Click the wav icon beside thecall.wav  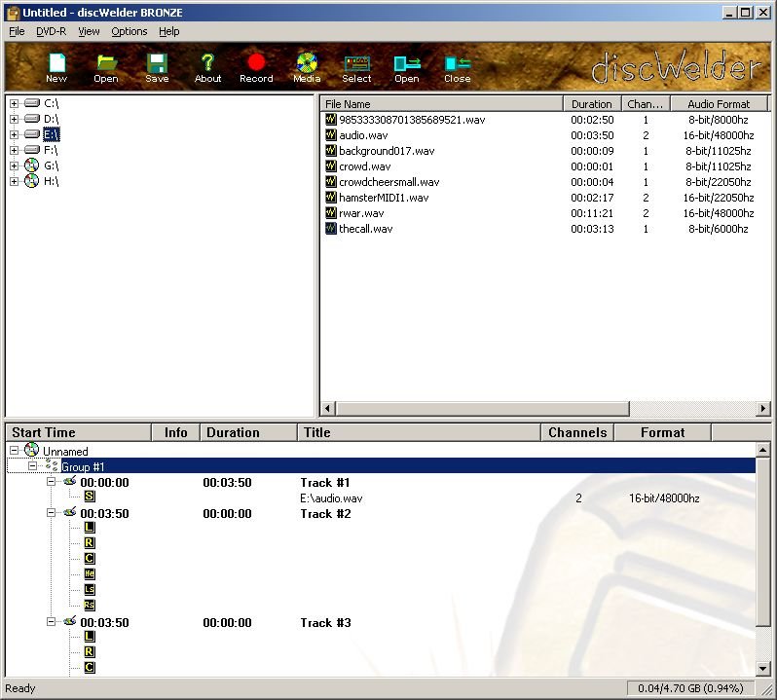click(x=330, y=229)
